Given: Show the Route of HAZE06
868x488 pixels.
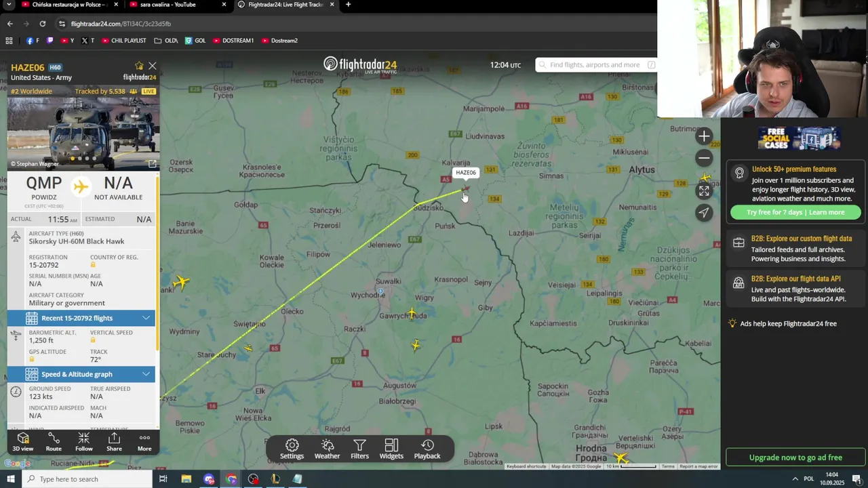Looking at the screenshot, I should tap(54, 442).
